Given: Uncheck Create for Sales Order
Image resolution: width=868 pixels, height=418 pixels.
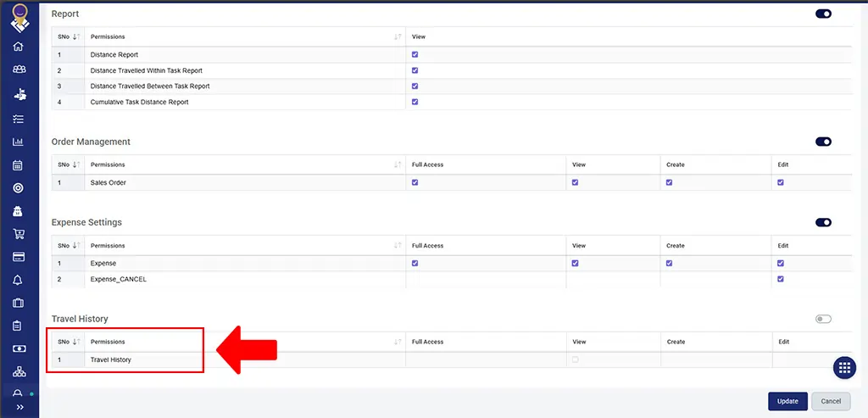Looking at the screenshot, I should (x=670, y=182).
